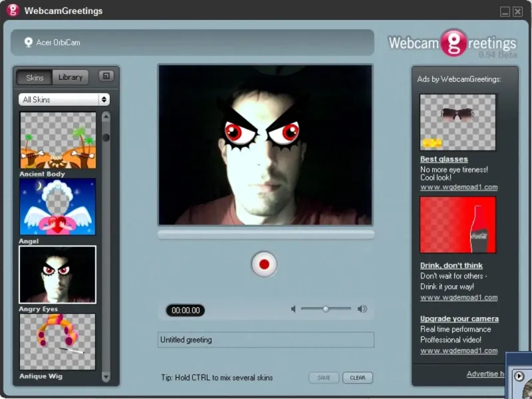Click the CLEAR button
The width and height of the screenshot is (532, 399).
pyautogui.click(x=358, y=378)
